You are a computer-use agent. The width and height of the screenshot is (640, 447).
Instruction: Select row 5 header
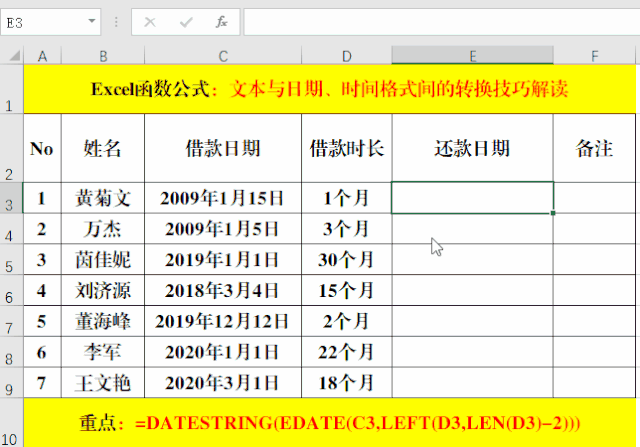tap(11, 259)
